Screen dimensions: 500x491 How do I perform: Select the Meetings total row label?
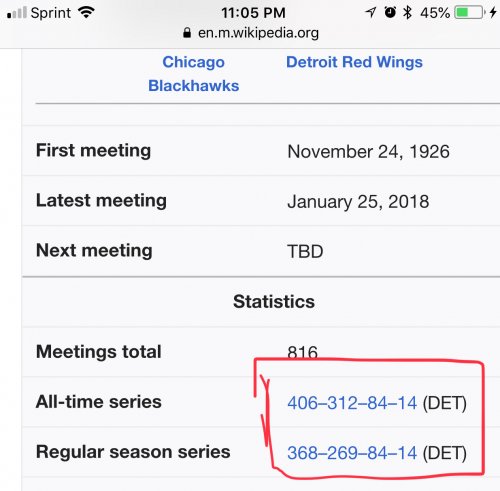coord(99,352)
